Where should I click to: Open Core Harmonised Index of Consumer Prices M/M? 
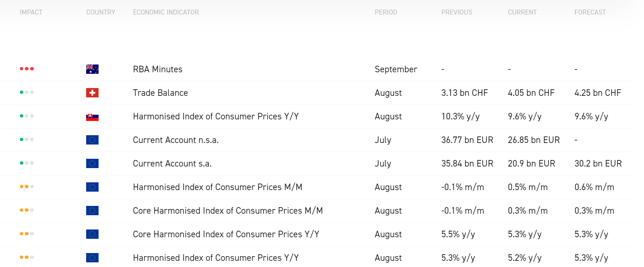(x=228, y=211)
